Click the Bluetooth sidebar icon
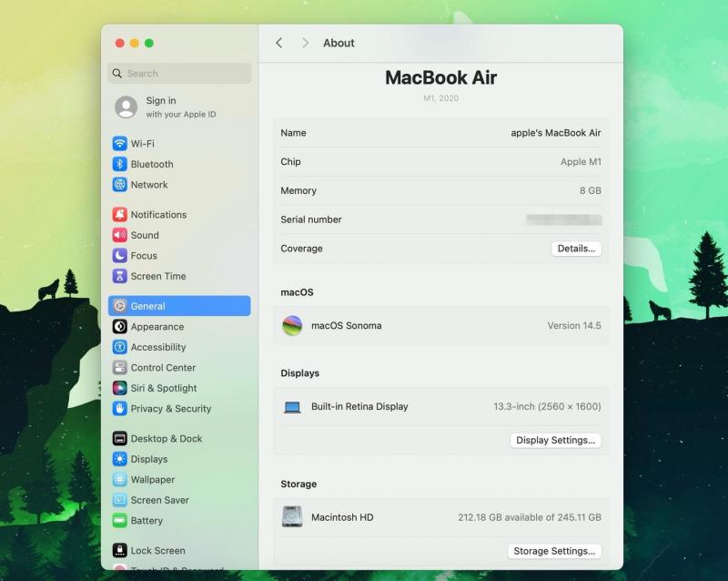 click(120, 164)
